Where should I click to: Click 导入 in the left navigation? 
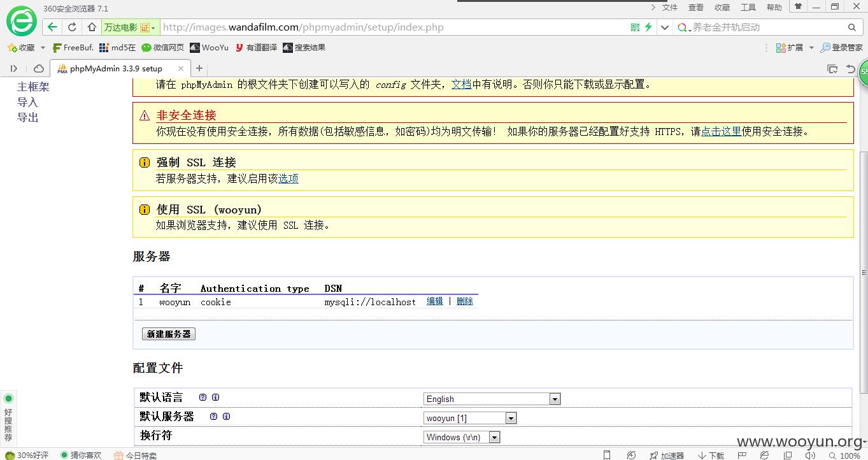(x=28, y=102)
